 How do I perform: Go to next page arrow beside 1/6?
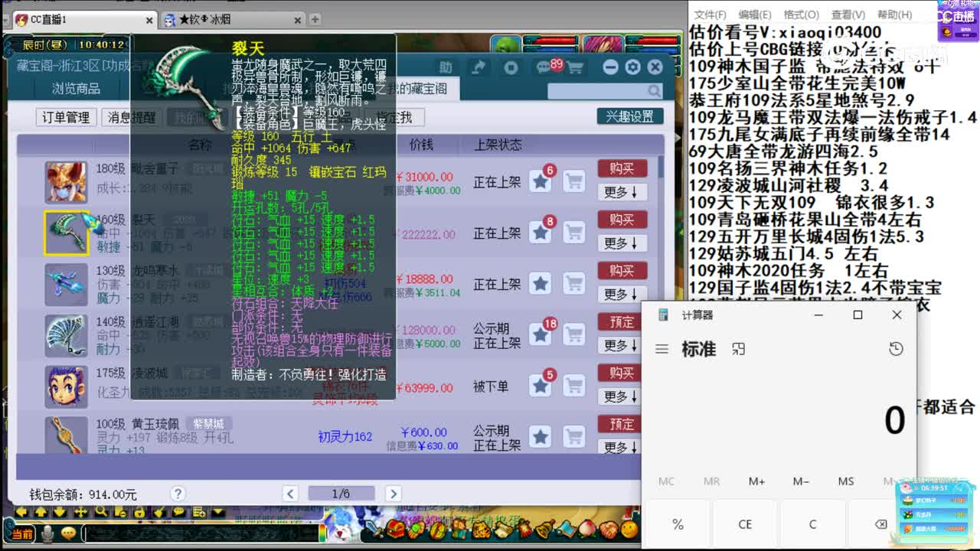point(393,494)
